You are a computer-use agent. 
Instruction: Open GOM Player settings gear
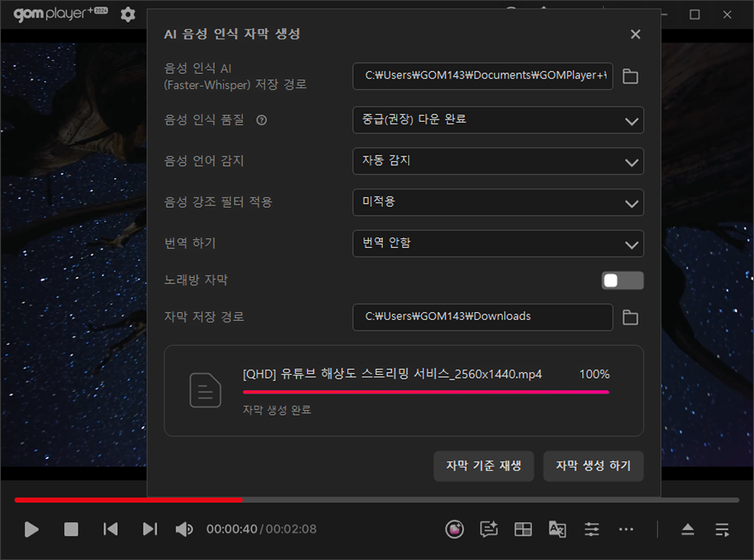click(x=128, y=14)
